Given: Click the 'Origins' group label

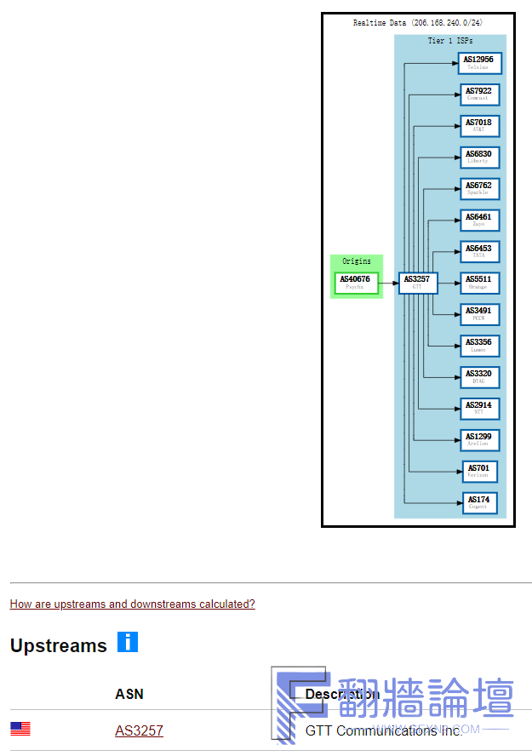Looking at the screenshot, I should (357, 261).
